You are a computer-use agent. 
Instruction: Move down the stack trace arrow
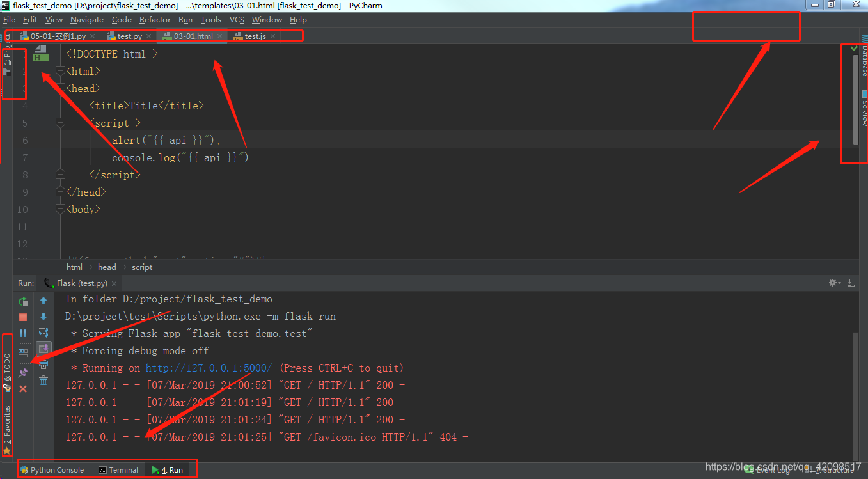43,317
